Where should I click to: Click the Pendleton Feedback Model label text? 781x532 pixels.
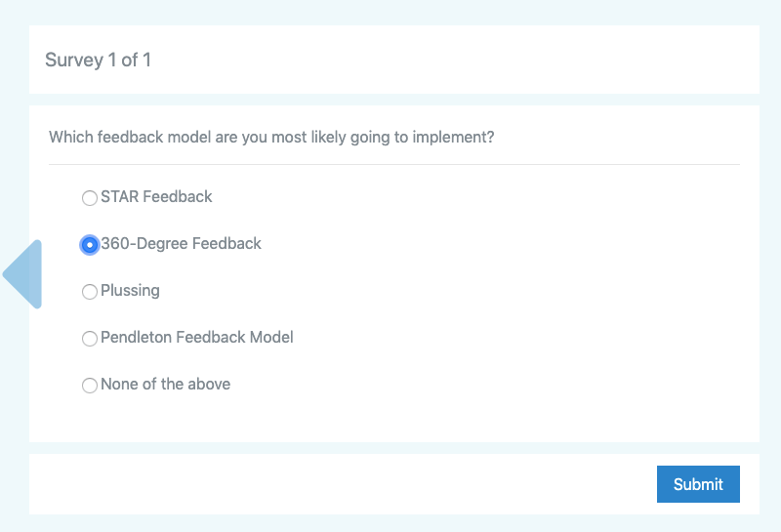(x=197, y=337)
